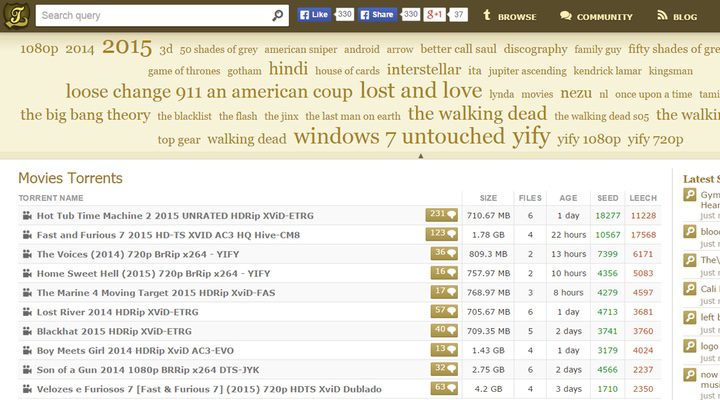This screenshot has width=720, height=400.
Task: Click the 'game of thrones' tag
Action: (184, 71)
